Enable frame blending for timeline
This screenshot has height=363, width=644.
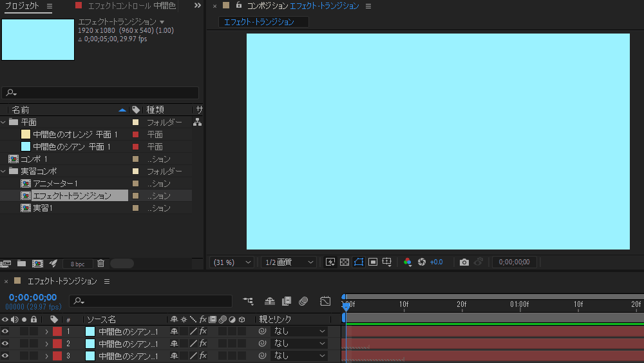(287, 301)
